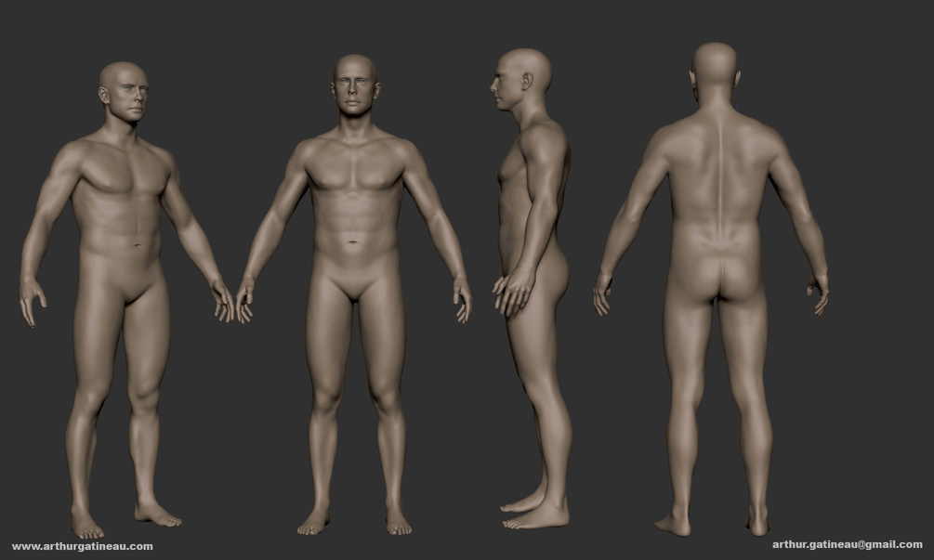
Task: Click the arthur.gatineau@gmail.com email text
Action: click(x=847, y=544)
